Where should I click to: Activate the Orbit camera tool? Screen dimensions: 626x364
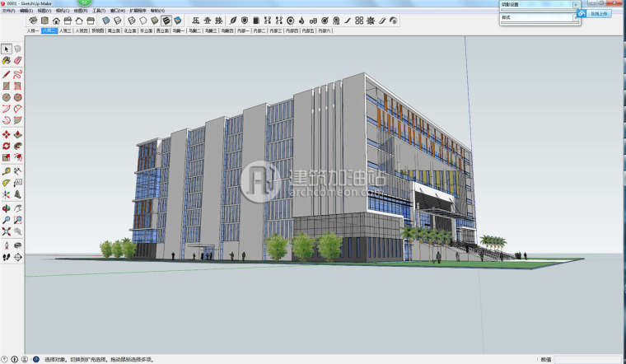(x=7, y=208)
